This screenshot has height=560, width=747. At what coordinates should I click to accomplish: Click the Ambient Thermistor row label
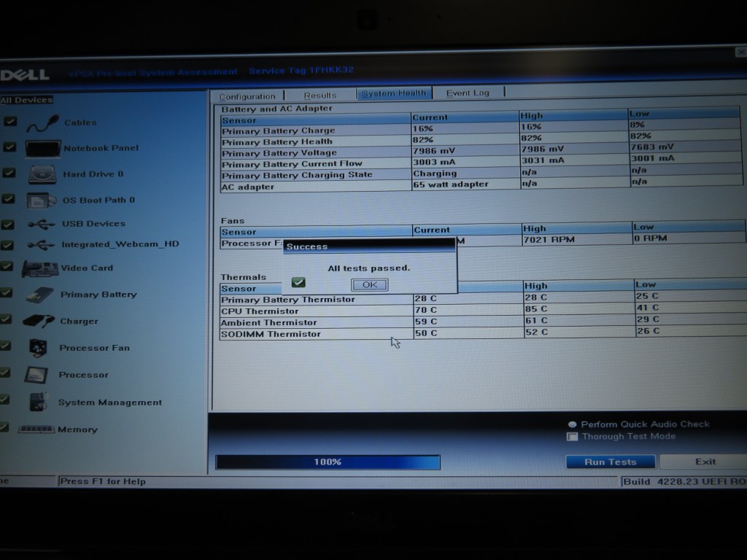click(x=268, y=322)
